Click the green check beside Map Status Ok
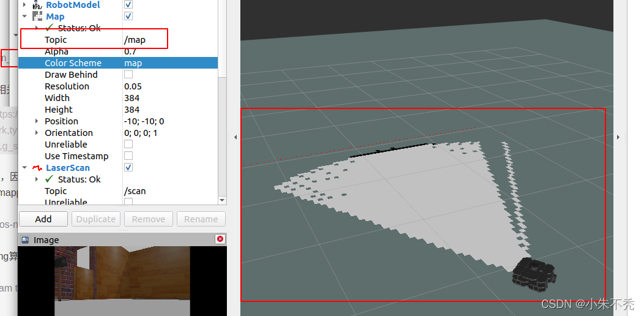The height and width of the screenshot is (316, 644). 50,28
